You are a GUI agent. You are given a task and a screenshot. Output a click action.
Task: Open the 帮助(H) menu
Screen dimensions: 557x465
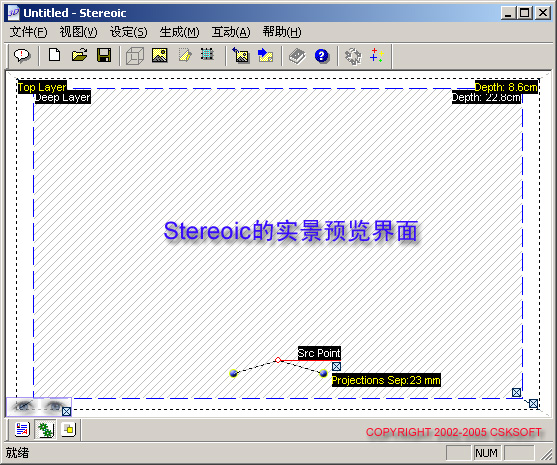pyautogui.click(x=282, y=32)
